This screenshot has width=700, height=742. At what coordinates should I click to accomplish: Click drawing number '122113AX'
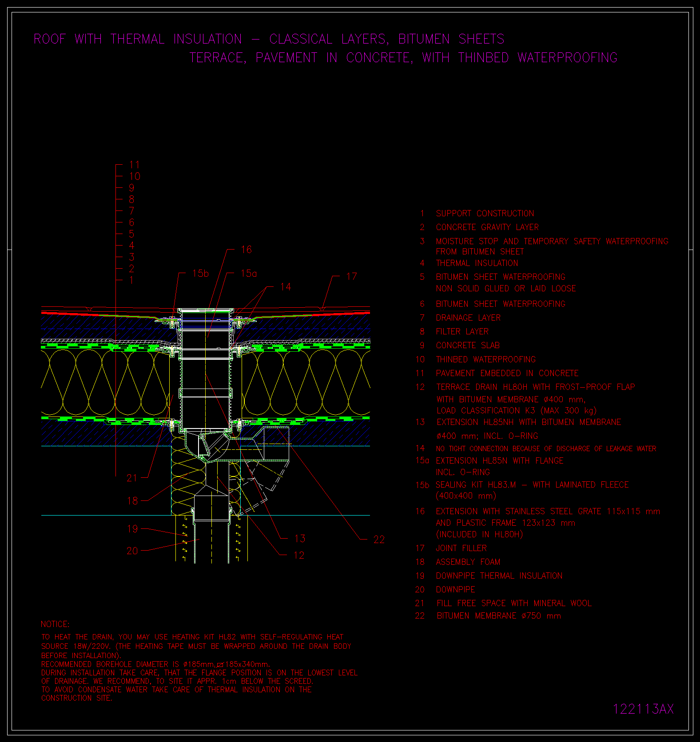tap(643, 709)
